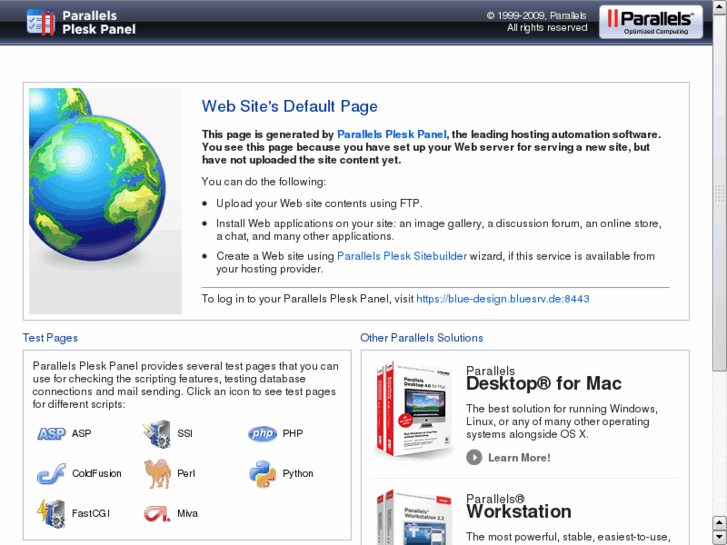Screen dimensions: 727x545
Task: Click the Learn More play arrow icon
Action: pyautogui.click(x=474, y=457)
